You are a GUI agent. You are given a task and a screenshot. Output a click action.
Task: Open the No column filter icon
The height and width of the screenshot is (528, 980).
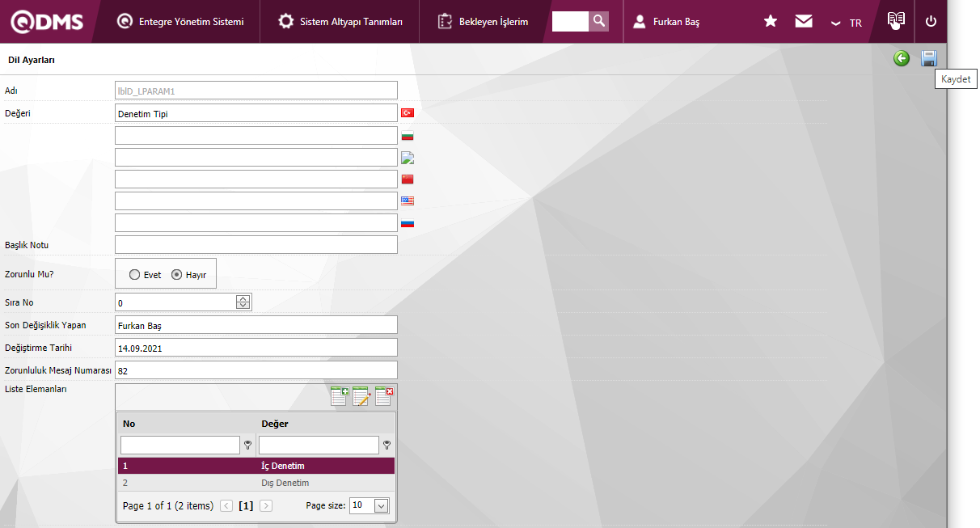click(247, 445)
